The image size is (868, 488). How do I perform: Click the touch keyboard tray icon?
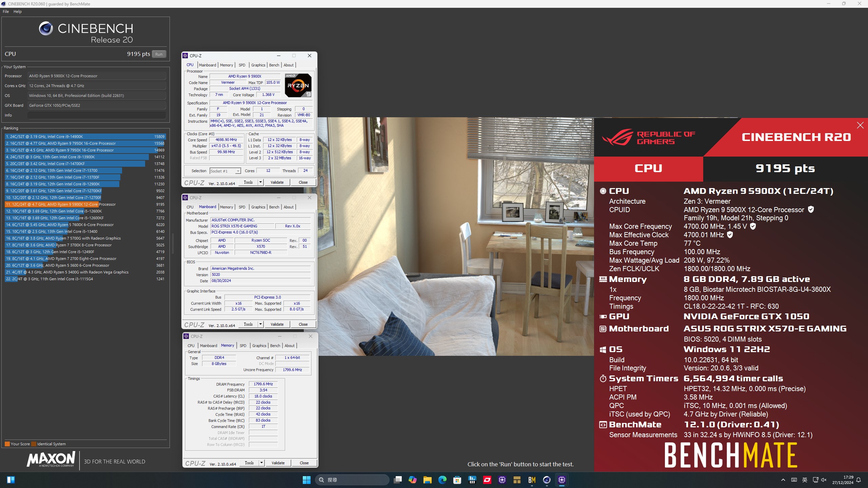[x=794, y=480]
